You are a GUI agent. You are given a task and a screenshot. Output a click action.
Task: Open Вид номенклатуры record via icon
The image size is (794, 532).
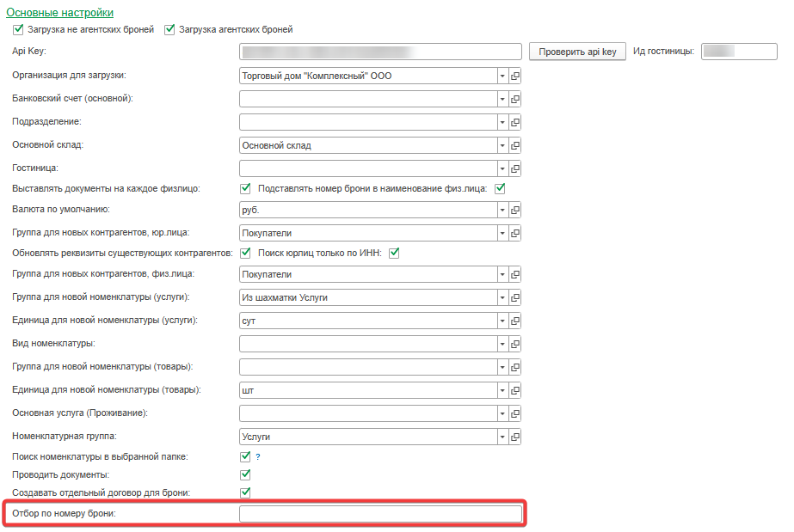click(x=516, y=344)
